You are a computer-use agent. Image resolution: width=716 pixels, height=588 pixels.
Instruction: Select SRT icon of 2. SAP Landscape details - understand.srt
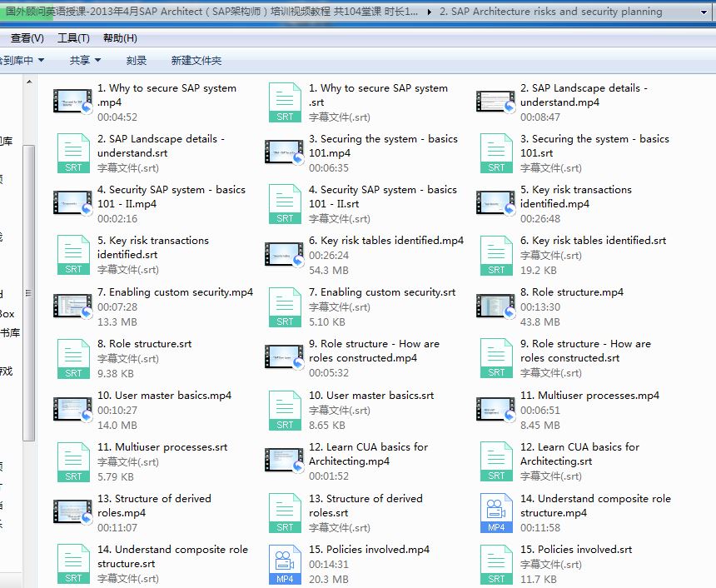[73, 153]
